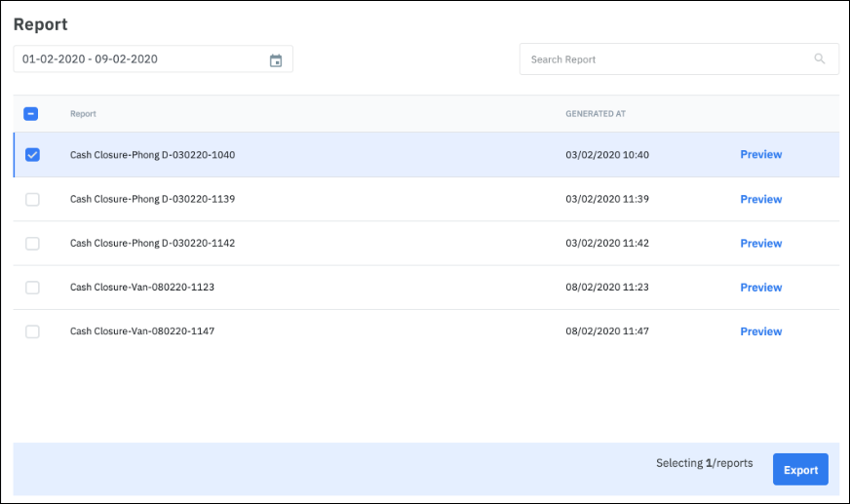Select the Cash Closure-Van-080220-1147 row name

tap(142, 331)
